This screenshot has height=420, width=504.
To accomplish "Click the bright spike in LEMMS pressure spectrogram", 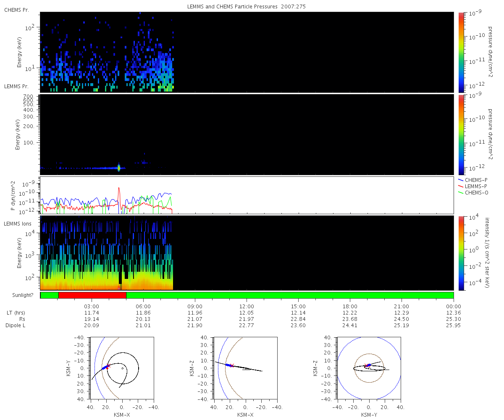I will pos(118,168).
